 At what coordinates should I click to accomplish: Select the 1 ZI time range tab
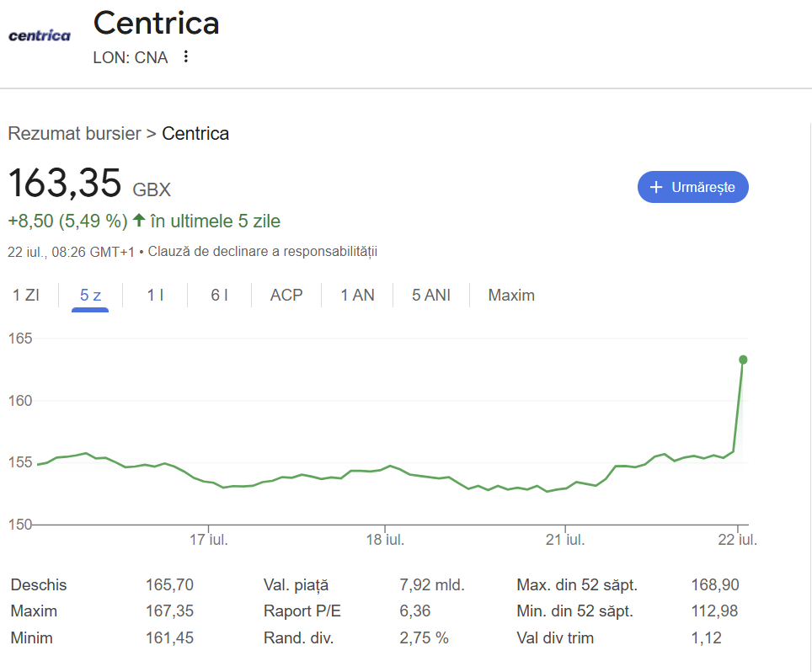tap(26, 295)
